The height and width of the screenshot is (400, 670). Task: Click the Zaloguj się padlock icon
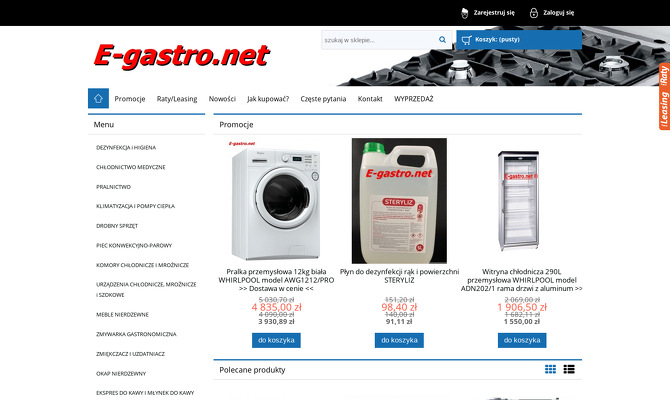pyautogui.click(x=534, y=13)
